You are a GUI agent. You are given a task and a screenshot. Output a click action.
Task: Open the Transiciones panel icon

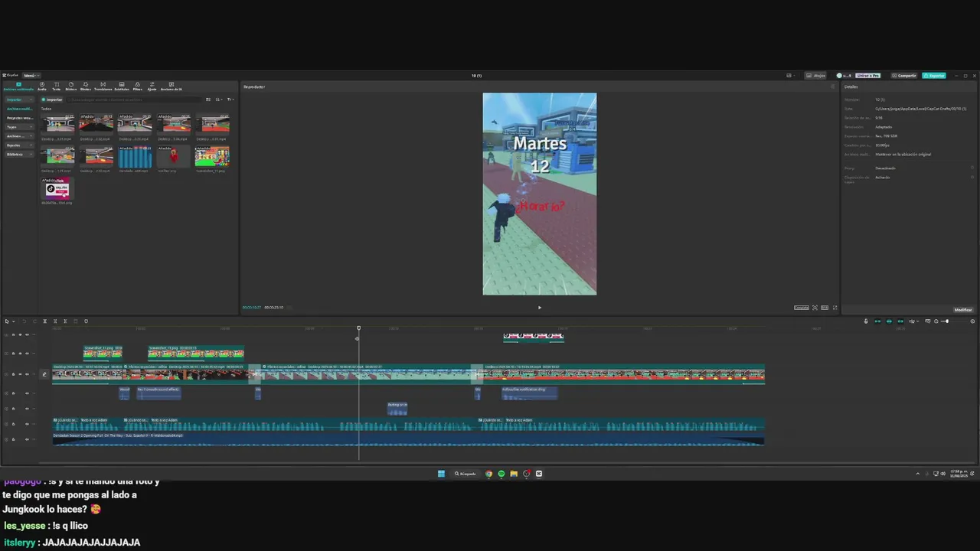click(103, 86)
